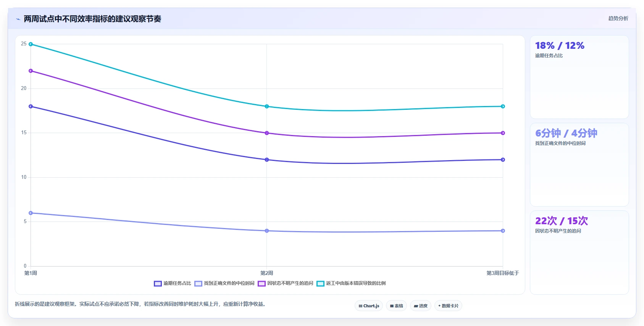Click the 趋势分析 tag in the header
Screen dimensions: 644x326
click(x=618, y=18)
